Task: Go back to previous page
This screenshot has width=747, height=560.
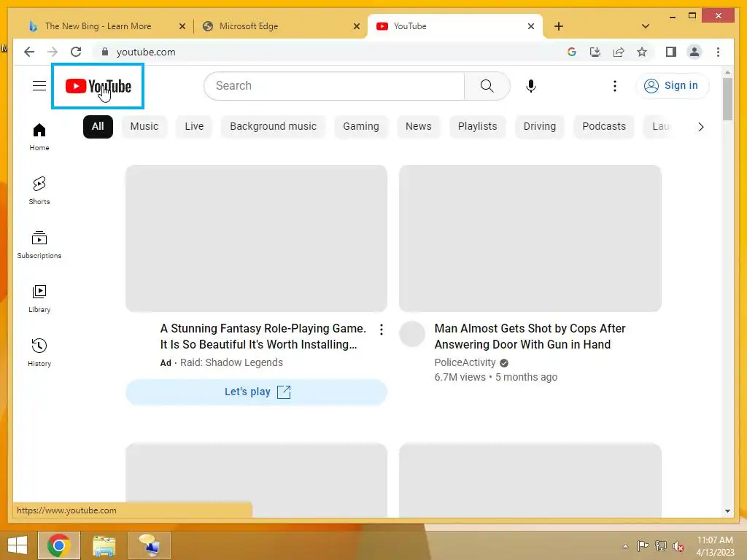Action: (x=29, y=52)
